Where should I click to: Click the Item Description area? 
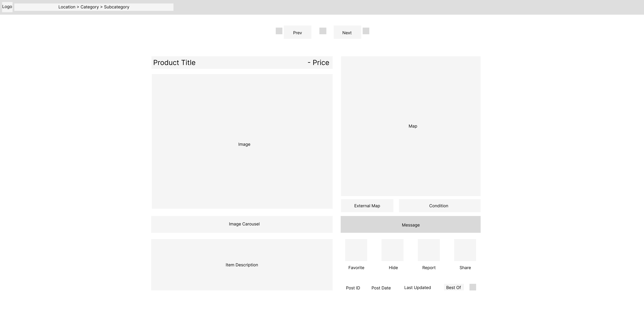coord(242,265)
